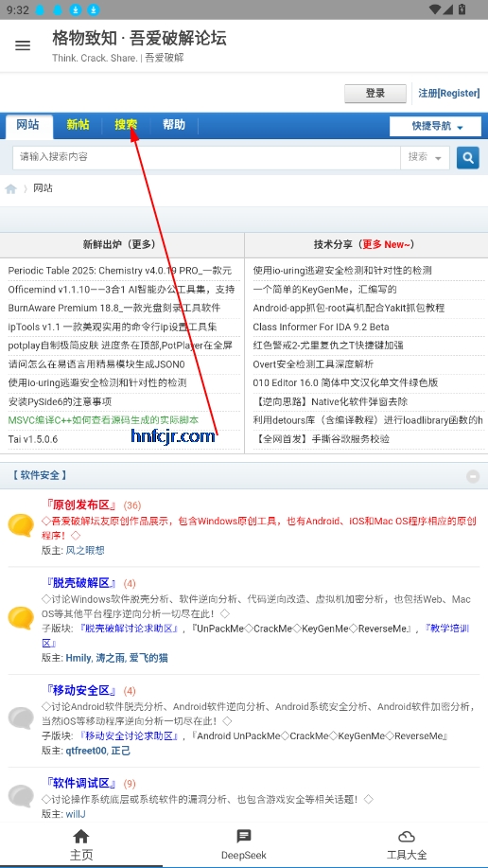Screen dimensions: 488x868
Task: Switch to the 帮助 tab
Action: point(174,125)
